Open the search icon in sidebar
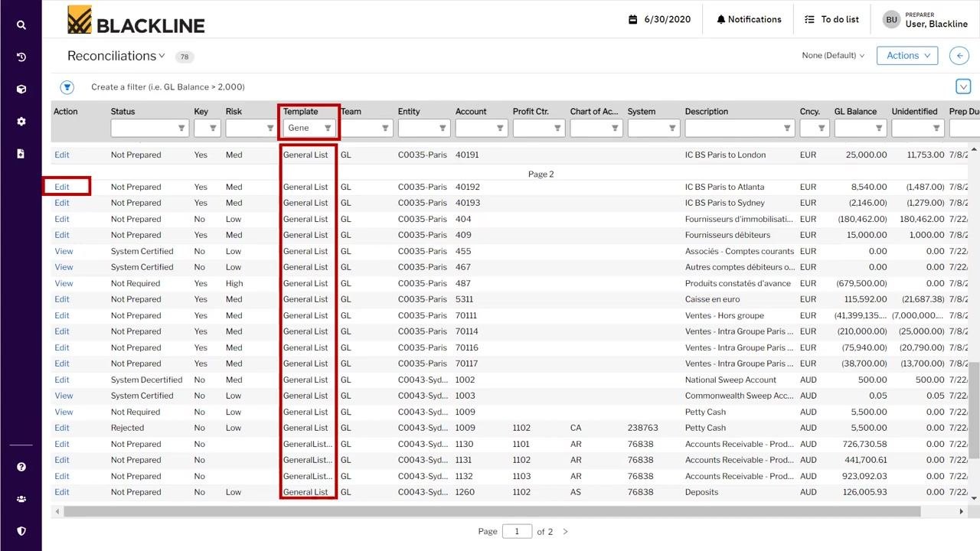Screen dimensions: 980x551 (21, 24)
